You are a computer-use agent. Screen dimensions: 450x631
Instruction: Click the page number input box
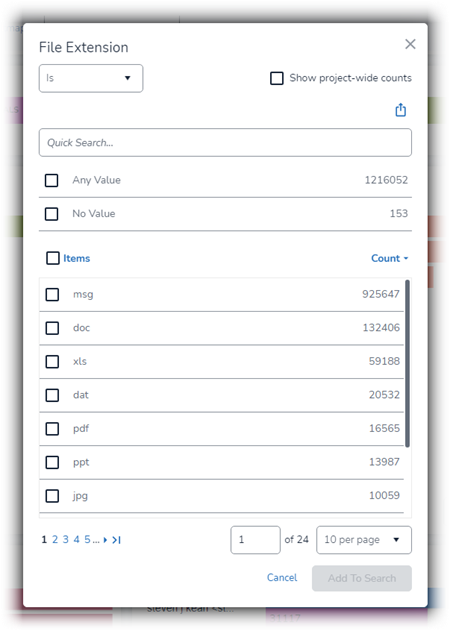pyautogui.click(x=255, y=540)
